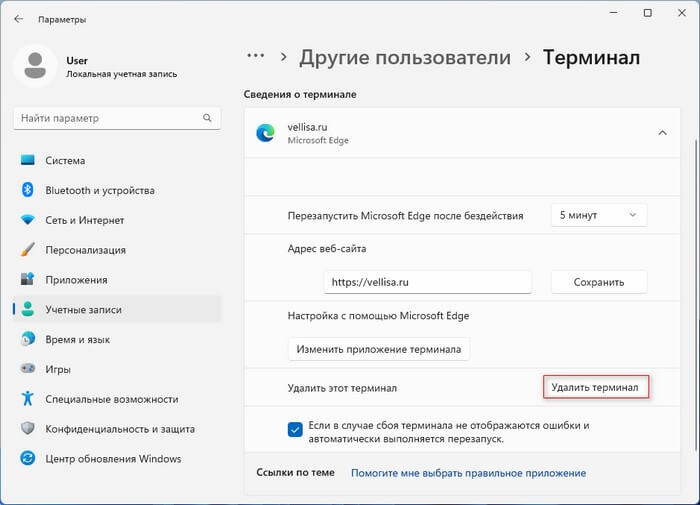Click the User profile avatar
This screenshot has height=505, width=700.
click(x=35, y=66)
